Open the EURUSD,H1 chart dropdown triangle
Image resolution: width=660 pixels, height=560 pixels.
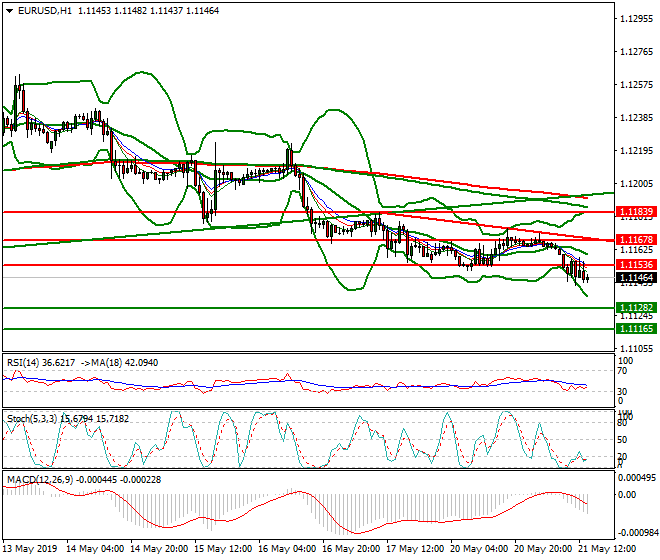(x=9, y=11)
